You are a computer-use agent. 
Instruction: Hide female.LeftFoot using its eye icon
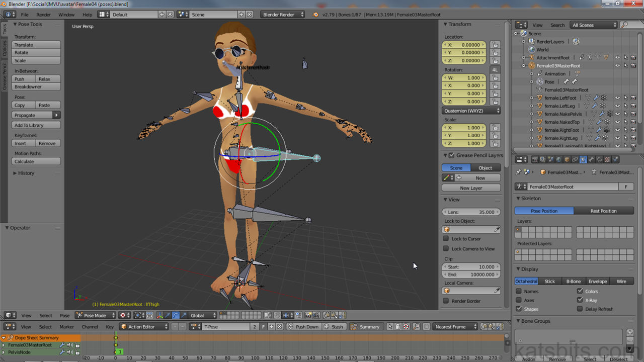click(617, 98)
